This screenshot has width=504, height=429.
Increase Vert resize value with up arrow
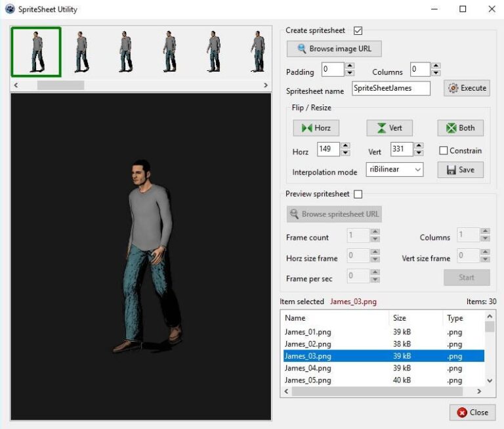(x=419, y=145)
